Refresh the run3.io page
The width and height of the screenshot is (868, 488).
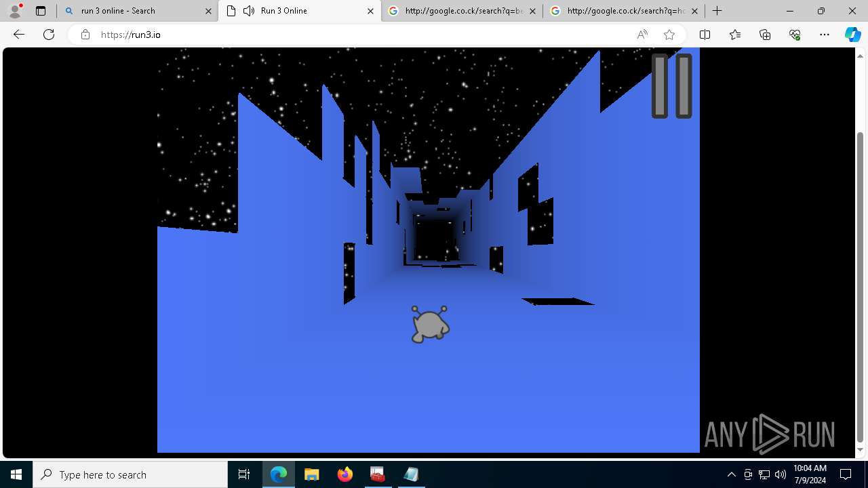(x=49, y=35)
